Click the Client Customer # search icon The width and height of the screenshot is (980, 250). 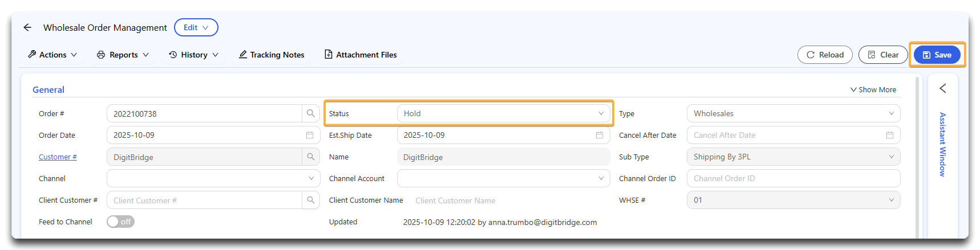pyautogui.click(x=310, y=200)
